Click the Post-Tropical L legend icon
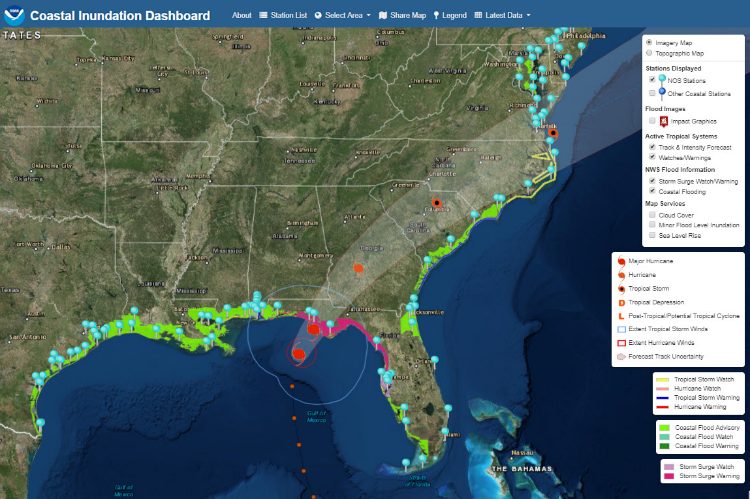The image size is (750, 499). tap(622, 316)
